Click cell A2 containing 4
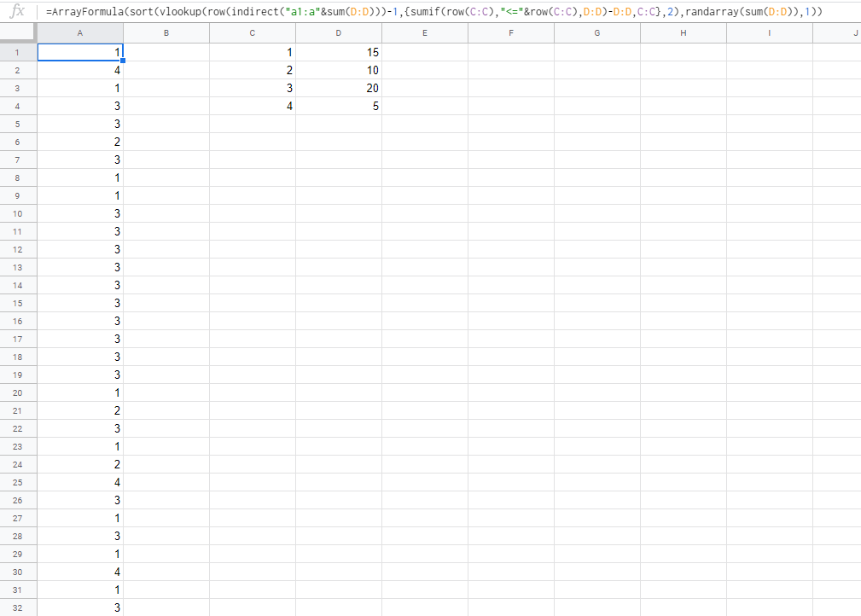This screenshot has width=861, height=616. click(x=80, y=70)
